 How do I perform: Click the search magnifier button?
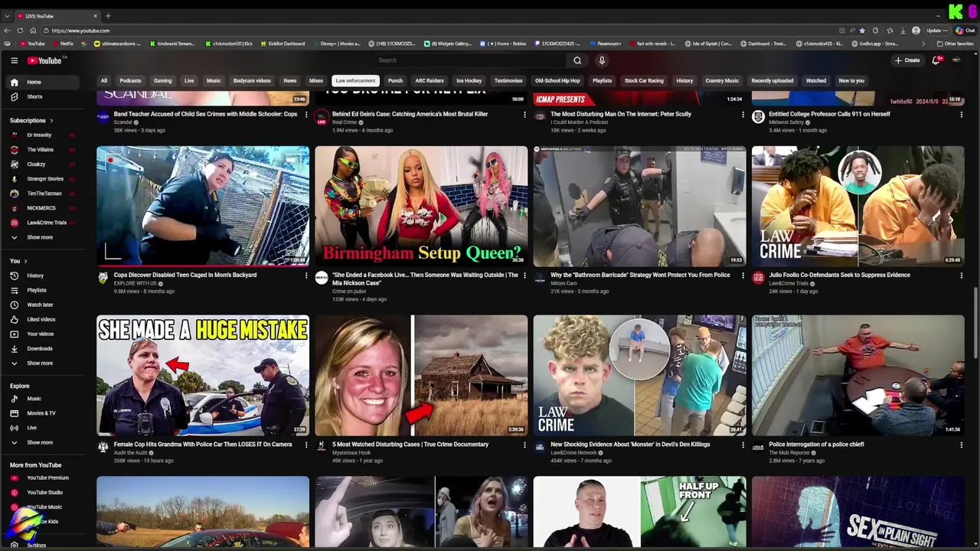[x=577, y=60]
